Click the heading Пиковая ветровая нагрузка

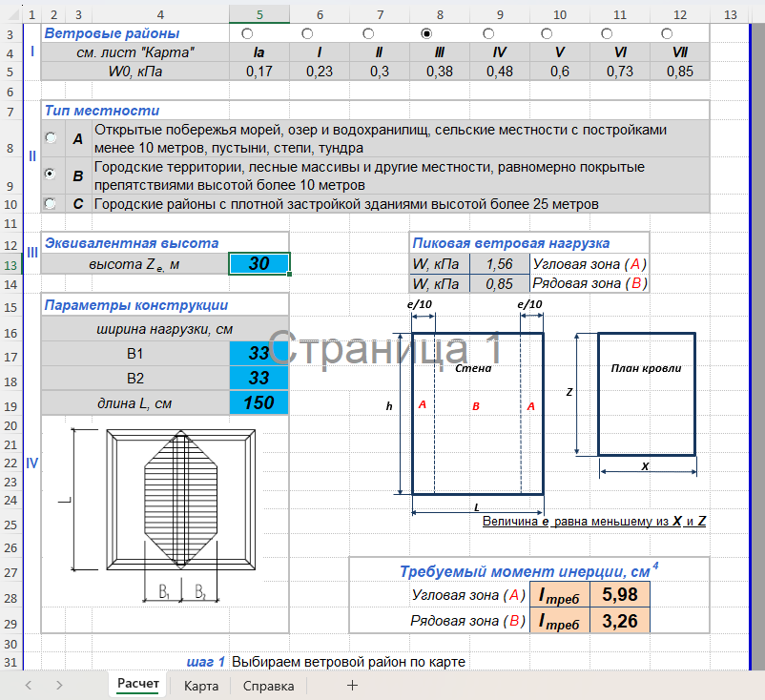(511, 243)
